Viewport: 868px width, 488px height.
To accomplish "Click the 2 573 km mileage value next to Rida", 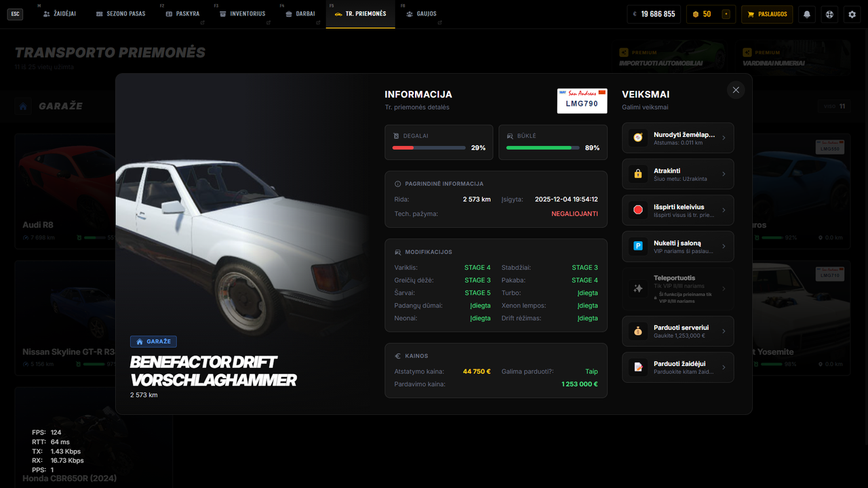I will (x=477, y=199).
